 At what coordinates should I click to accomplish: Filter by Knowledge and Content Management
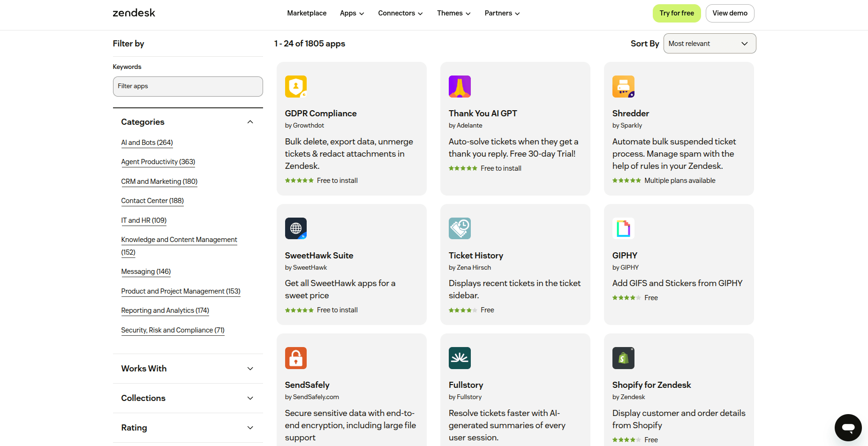[x=179, y=246]
